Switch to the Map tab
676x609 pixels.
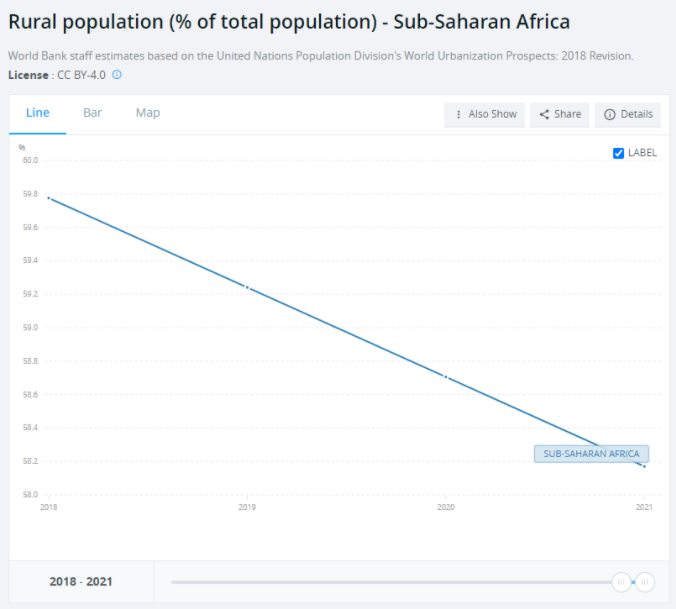(148, 113)
